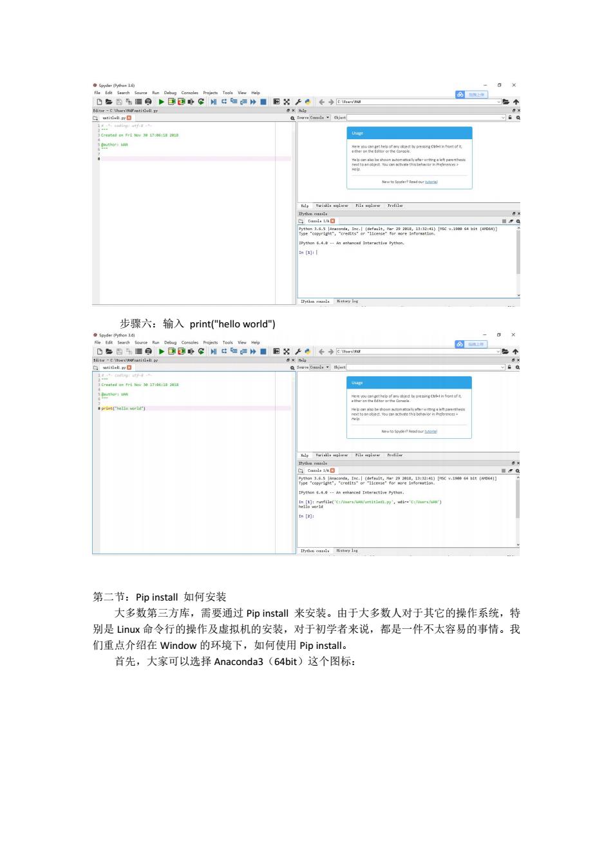Switch to Variable explorer tab in top Spyder
Viewport: 613px width, 868px height.
pos(332,206)
